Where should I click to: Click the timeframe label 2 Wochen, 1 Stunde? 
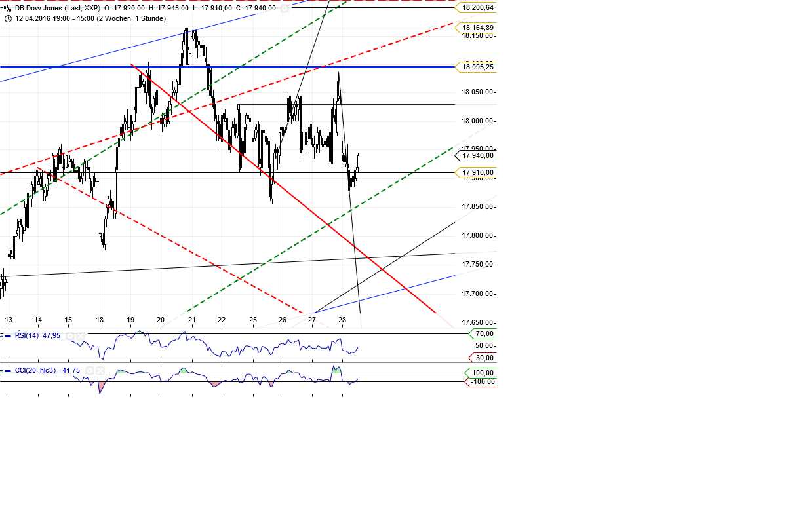[131, 19]
